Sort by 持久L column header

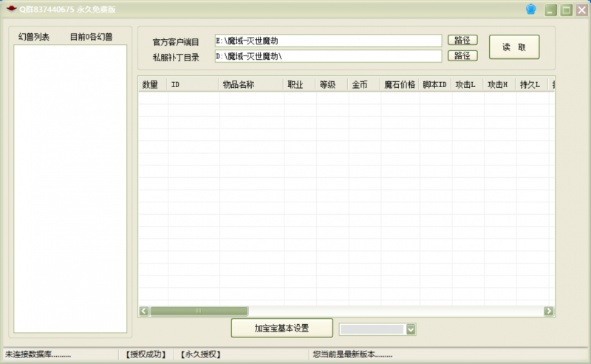(x=533, y=84)
